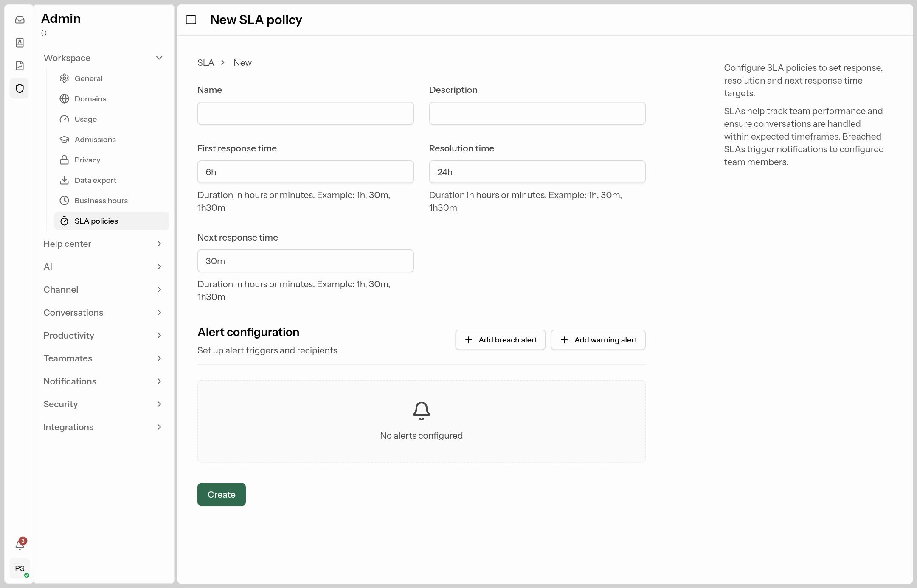This screenshot has width=917, height=588.
Task: Click the Usage gauge icon
Action: [x=64, y=119]
